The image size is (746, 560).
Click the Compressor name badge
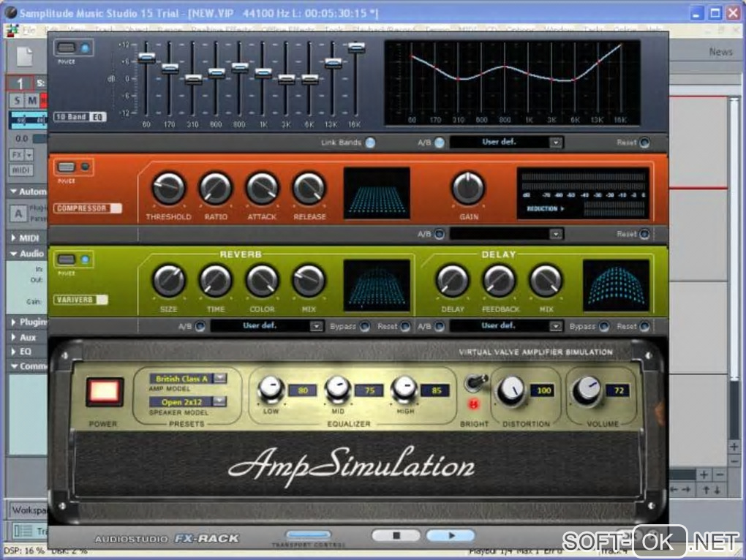(88, 208)
